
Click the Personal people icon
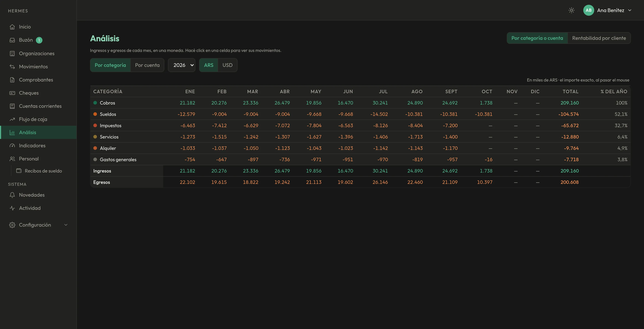pos(12,159)
